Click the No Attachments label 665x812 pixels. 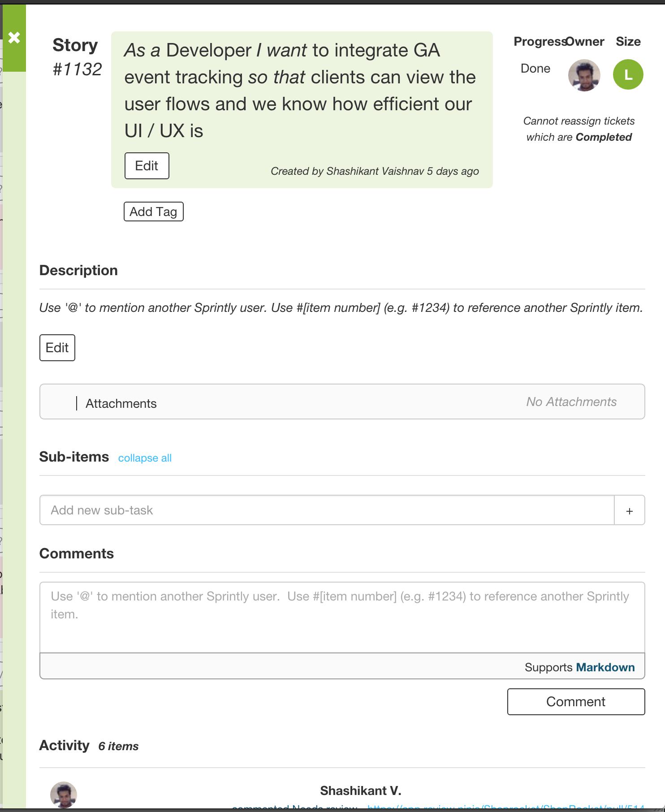click(571, 402)
